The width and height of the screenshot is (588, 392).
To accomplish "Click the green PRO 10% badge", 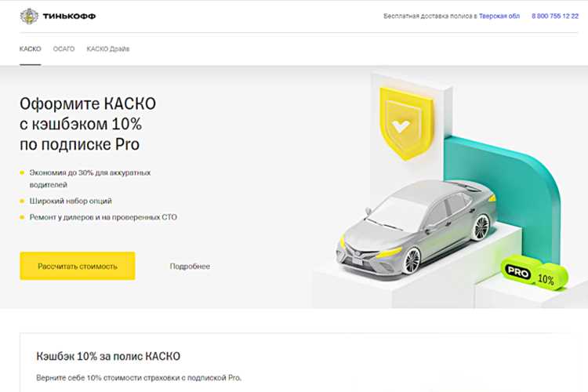I will click(x=535, y=273).
